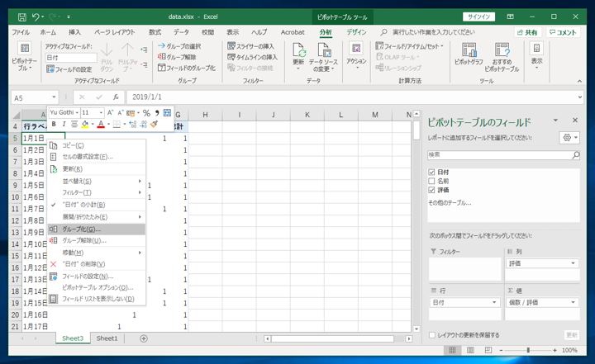Image resolution: width=595 pixels, height=364 pixels.
Task: Enable defer layout update checkbox
Action: (x=432, y=335)
